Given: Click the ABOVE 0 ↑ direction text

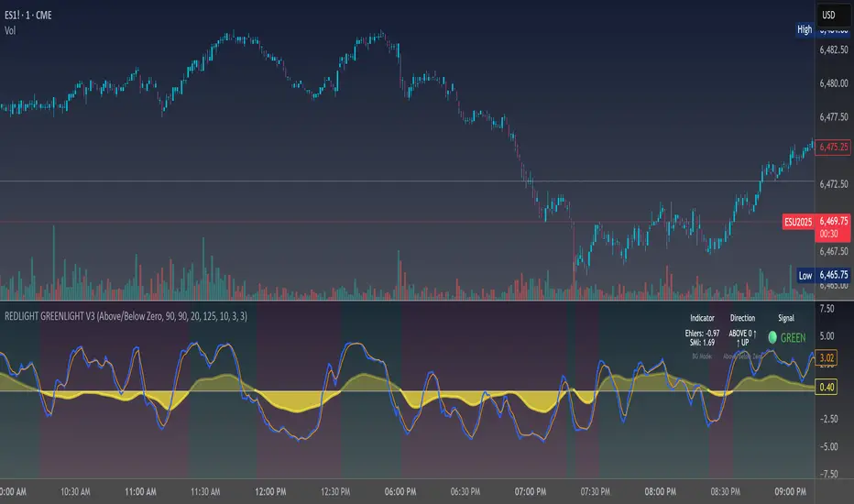Looking at the screenshot, I should [x=742, y=334].
